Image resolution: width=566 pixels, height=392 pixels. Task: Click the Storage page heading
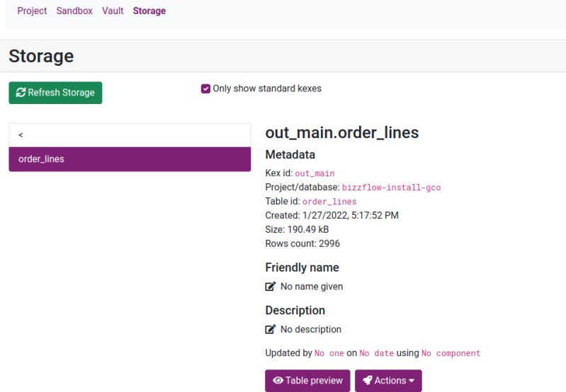coord(41,57)
